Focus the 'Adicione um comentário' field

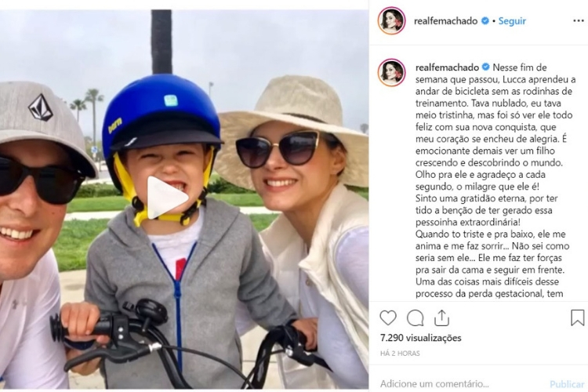461,383
